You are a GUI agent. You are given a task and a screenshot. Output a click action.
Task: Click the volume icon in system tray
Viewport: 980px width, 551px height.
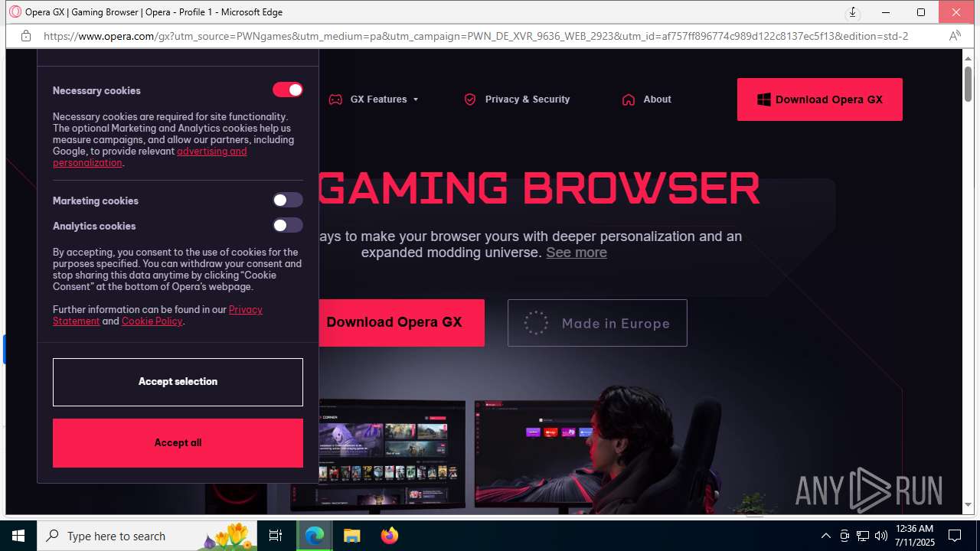(x=881, y=536)
